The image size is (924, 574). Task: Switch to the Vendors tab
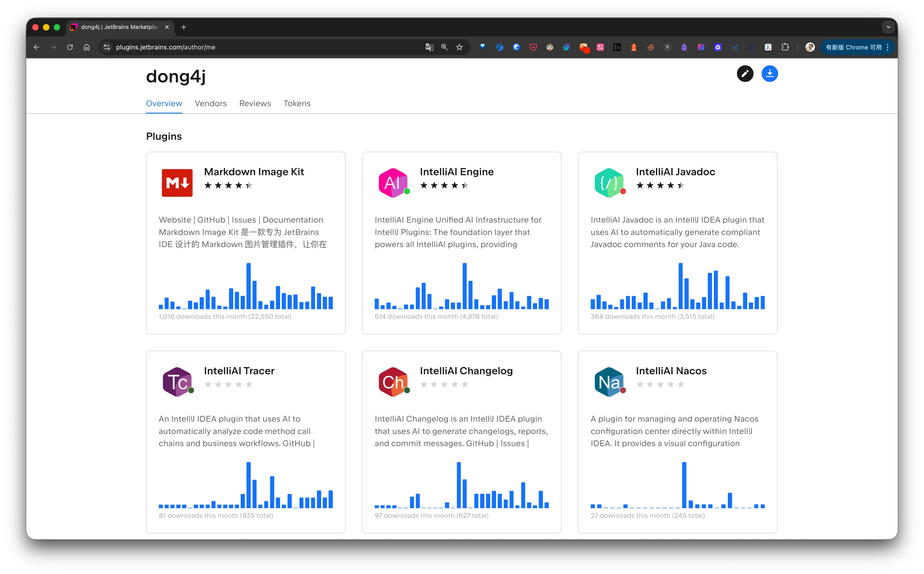211,103
